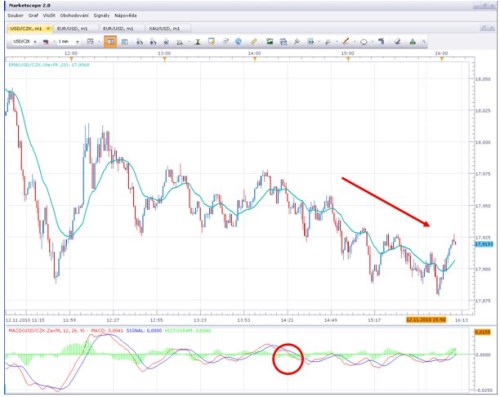
Task: Expand the orange line tool dropdown arrow
Action: [355, 42]
